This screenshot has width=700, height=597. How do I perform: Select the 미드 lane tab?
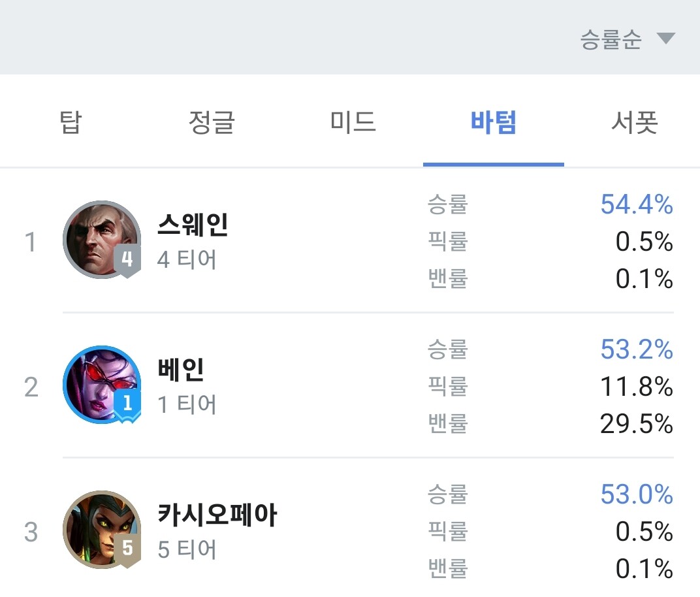353,122
